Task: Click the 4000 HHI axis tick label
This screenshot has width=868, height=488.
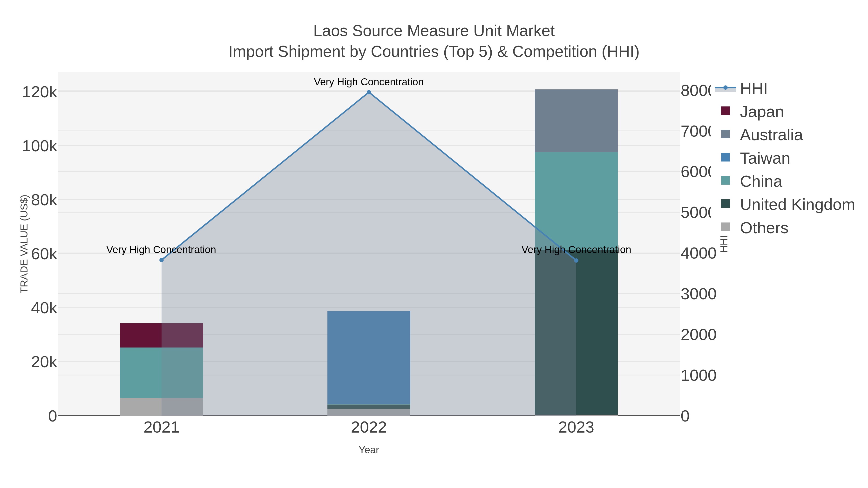Action: 698,253
